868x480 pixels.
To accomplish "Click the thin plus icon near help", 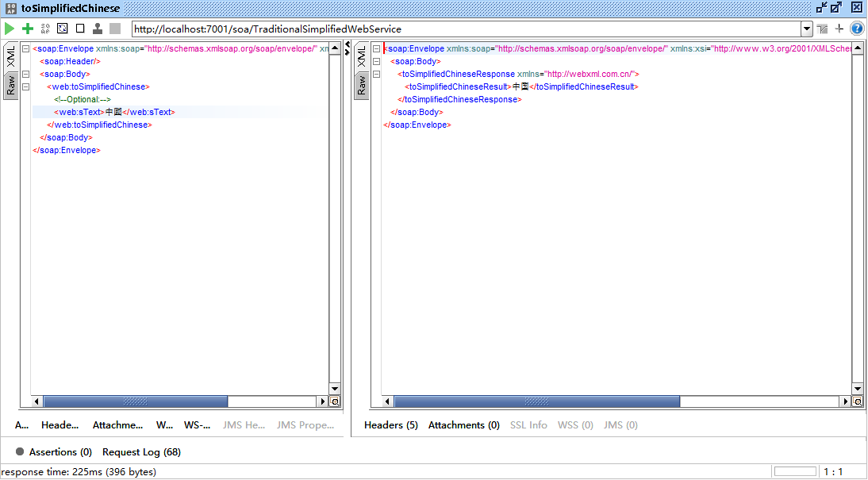I will point(839,29).
